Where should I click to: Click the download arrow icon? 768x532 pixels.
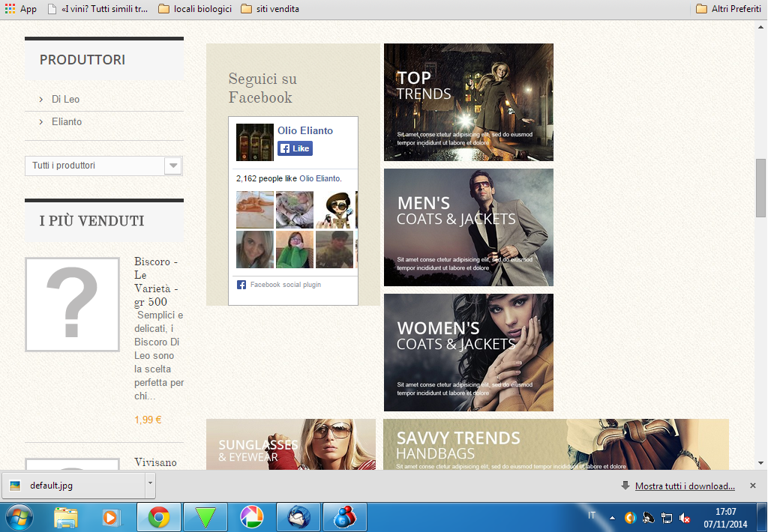pyautogui.click(x=625, y=486)
